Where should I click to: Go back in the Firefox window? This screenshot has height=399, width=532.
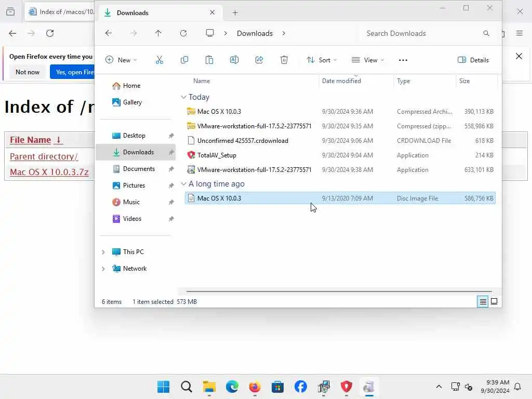(12, 33)
